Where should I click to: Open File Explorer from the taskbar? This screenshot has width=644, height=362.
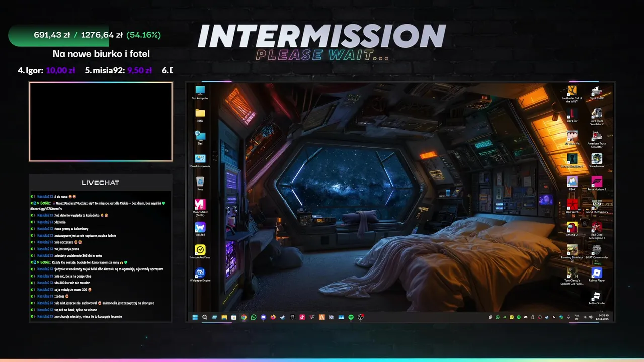(224, 317)
